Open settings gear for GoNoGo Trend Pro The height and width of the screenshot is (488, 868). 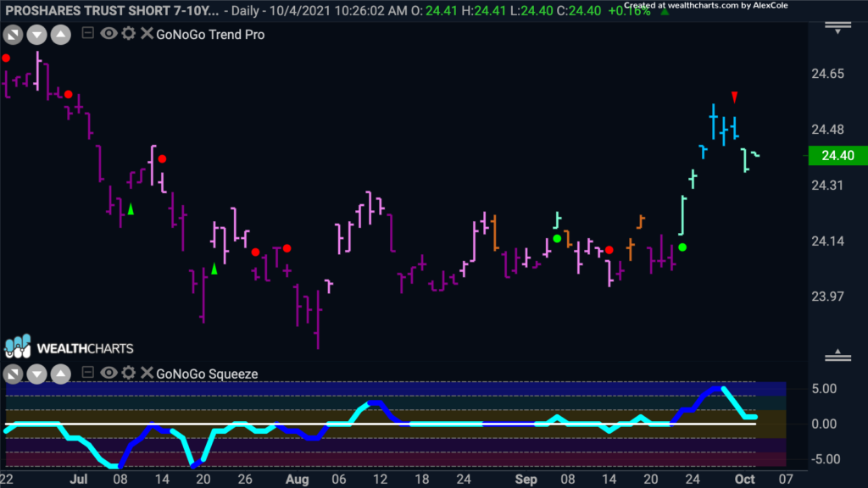[129, 34]
